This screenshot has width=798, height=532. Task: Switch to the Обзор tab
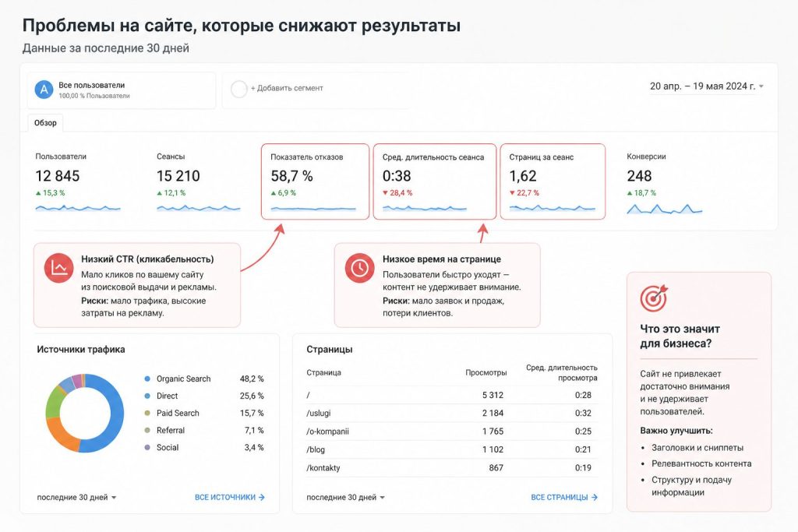45,123
